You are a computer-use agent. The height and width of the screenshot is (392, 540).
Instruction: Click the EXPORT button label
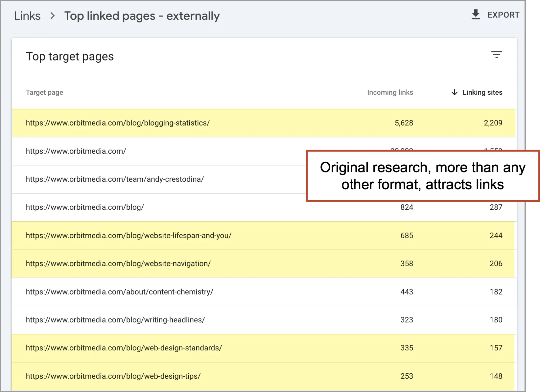(503, 15)
